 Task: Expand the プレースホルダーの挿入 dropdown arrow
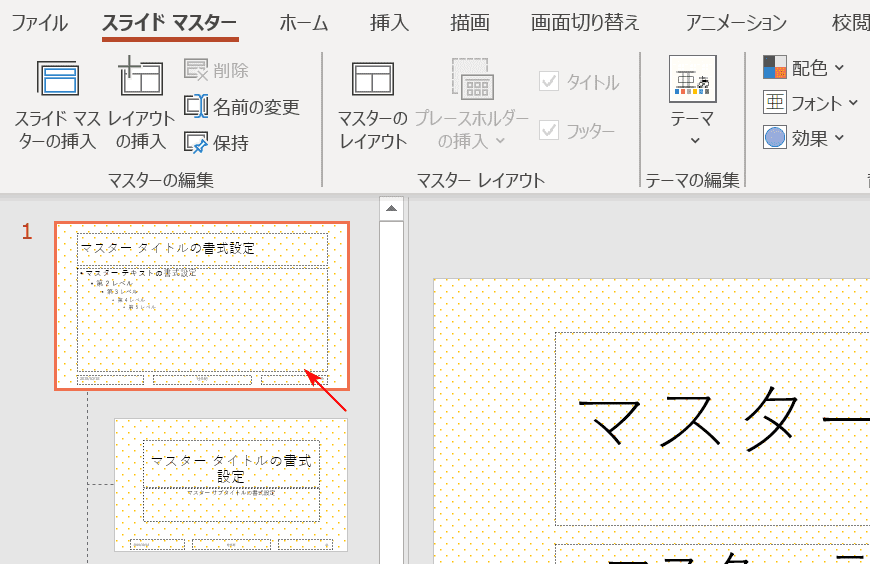tap(500, 141)
